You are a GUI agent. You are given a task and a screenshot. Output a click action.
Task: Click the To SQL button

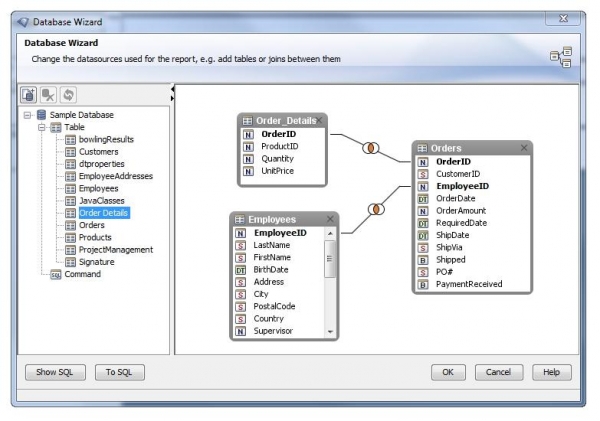(x=120, y=372)
